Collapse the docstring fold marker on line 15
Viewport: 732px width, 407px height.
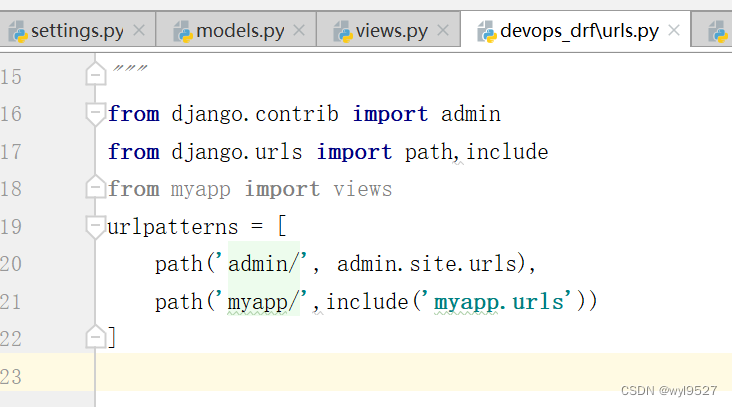[96, 74]
